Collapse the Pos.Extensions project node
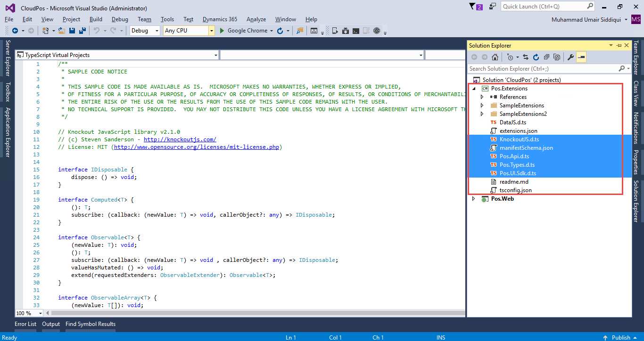644x341 pixels. (x=473, y=88)
